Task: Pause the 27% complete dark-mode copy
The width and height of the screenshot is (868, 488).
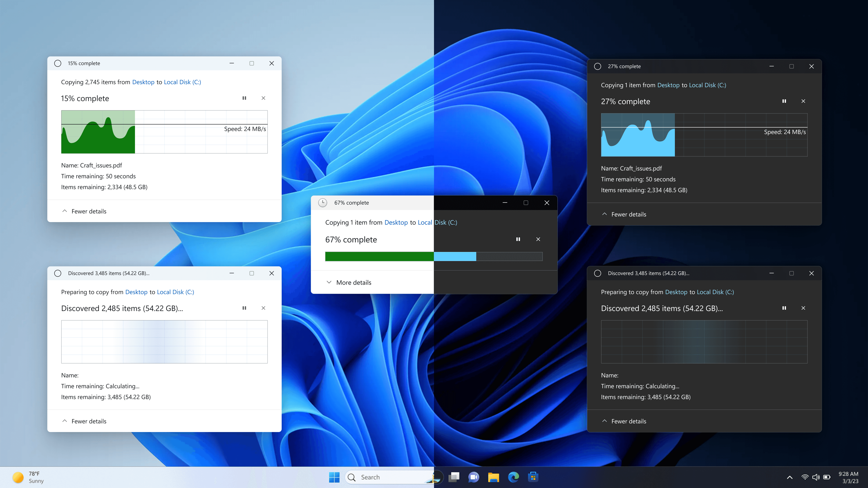Action: [784, 101]
